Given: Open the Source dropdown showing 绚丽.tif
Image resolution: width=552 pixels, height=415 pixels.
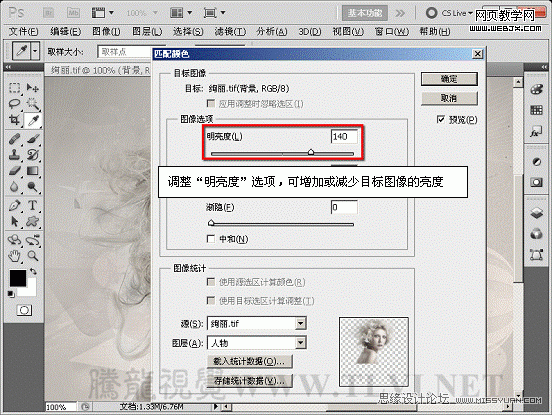Looking at the screenshot, I should click(257, 323).
